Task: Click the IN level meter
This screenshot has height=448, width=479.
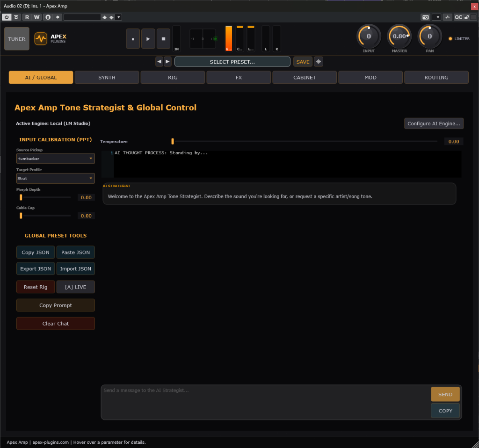Action: coord(176,38)
